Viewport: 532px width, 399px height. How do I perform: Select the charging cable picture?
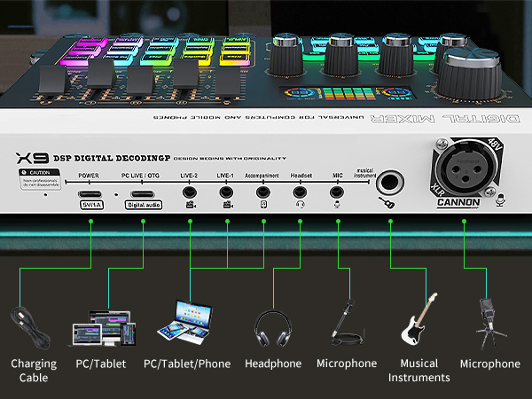click(30, 328)
